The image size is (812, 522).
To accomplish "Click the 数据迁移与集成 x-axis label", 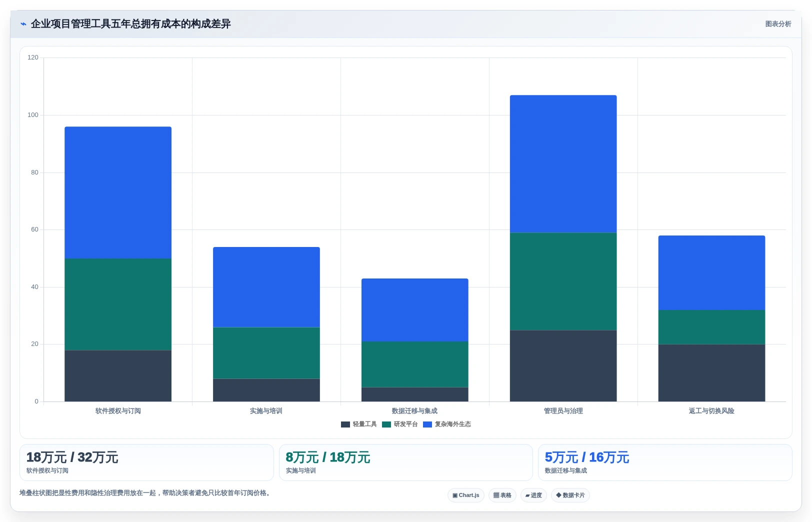I will (x=414, y=411).
